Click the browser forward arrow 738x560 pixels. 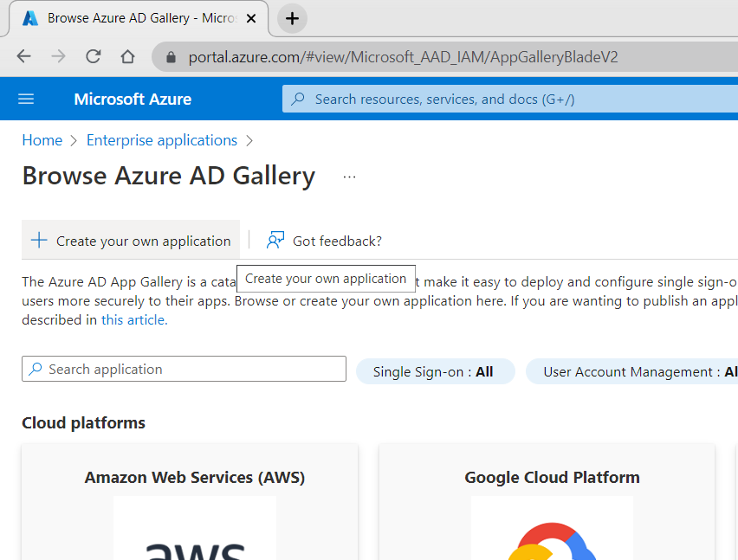pyautogui.click(x=58, y=56)
